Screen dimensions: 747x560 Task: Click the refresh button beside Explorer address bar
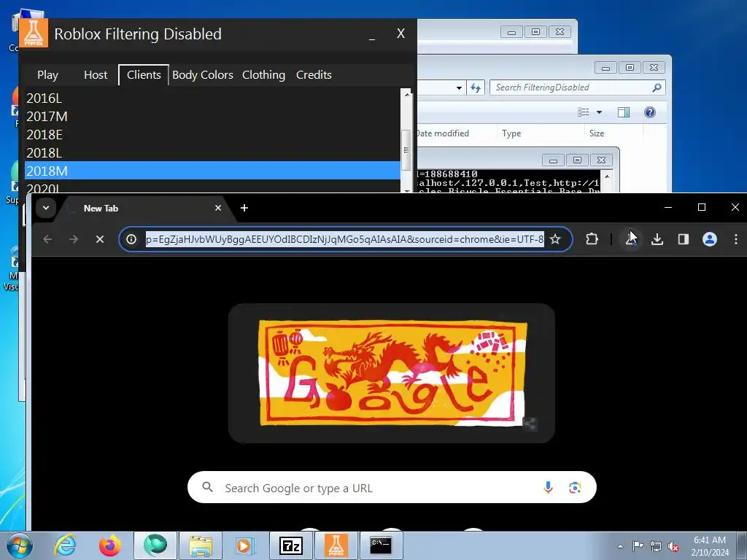[x=476, y=87]
